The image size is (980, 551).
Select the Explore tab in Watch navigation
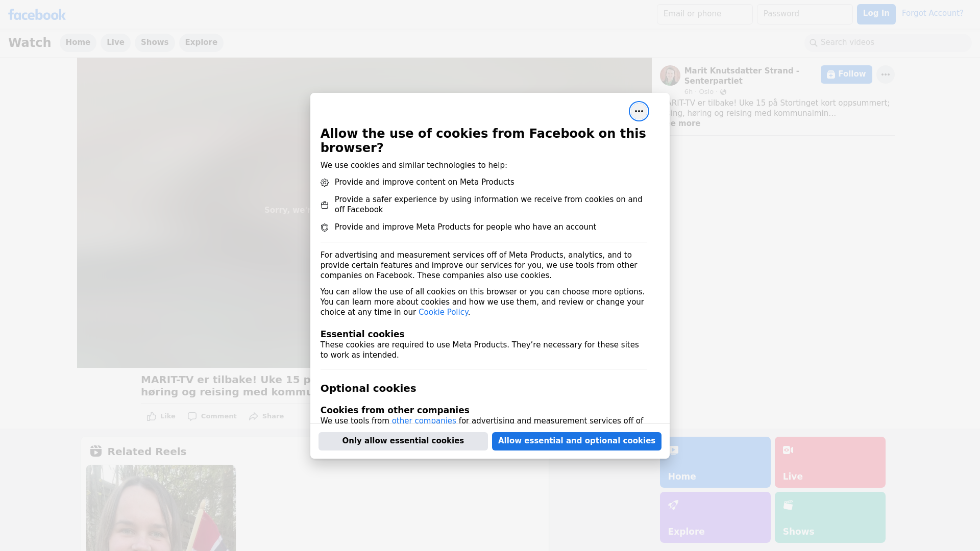click(201, 43)
